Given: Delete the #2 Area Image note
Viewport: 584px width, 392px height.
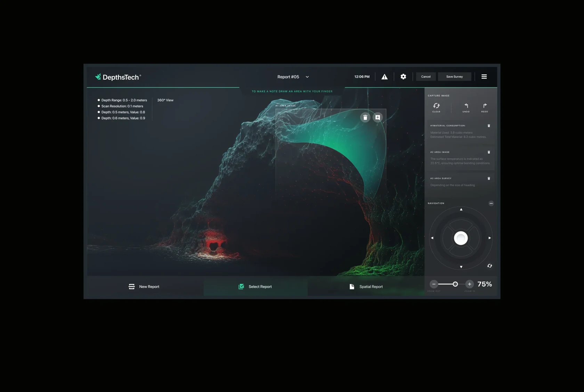Looking at the screenshot, I should click(x=489, y=152).
